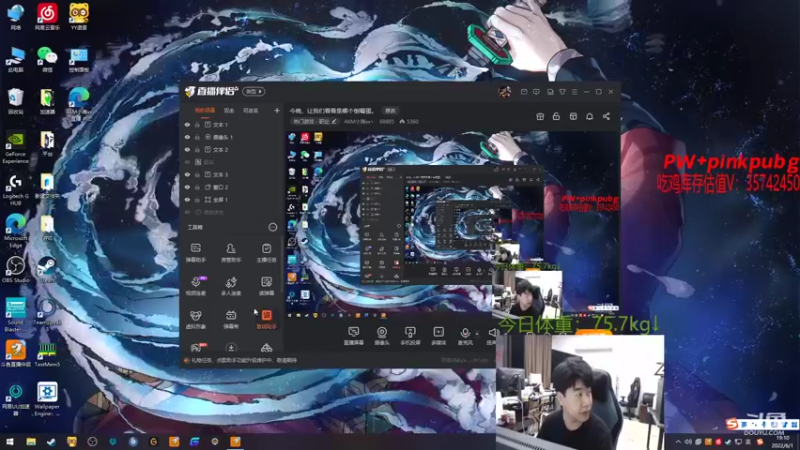Viewport: 800px width, 450px height.
Task: Open the 房管助手 room manager tool
Action: point(231,252)
